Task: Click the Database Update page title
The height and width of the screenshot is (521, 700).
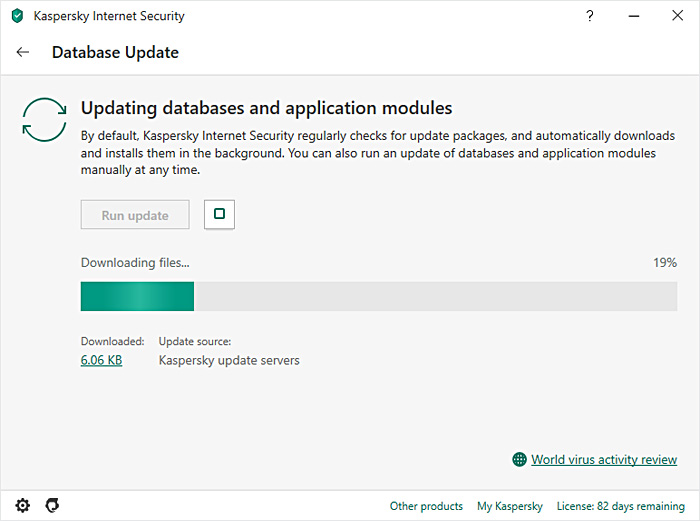Action: pos(115,52)
